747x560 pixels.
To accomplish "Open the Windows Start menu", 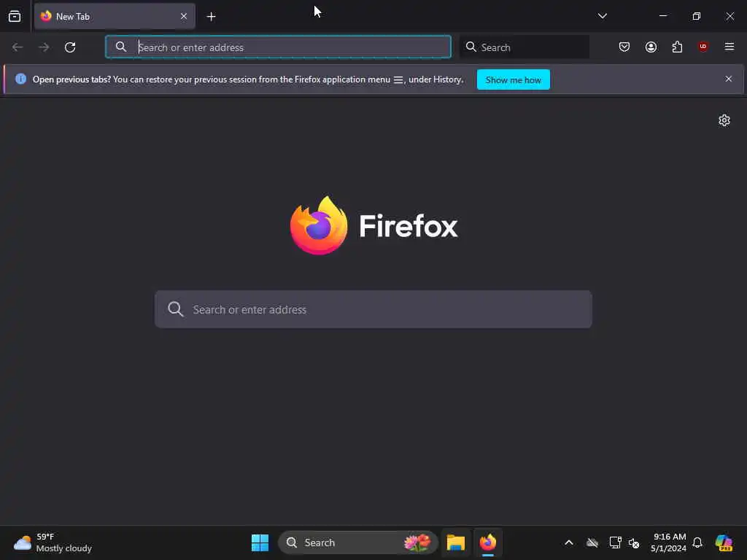I will tap(260, 542).
